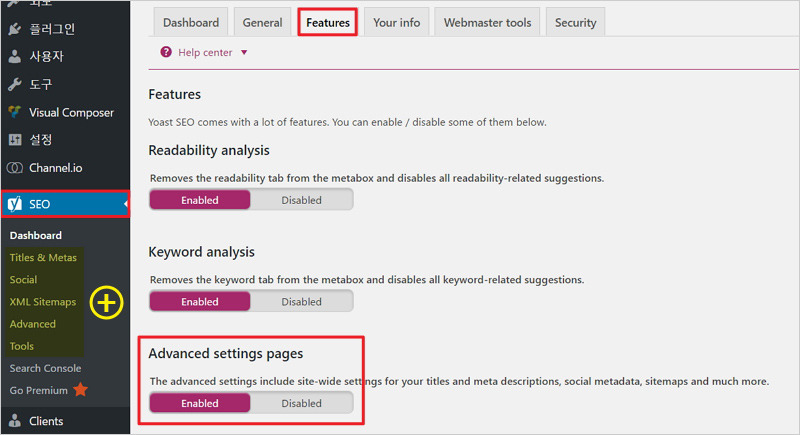800x435 pixels.
Task: Click the plugins plug icon in sidebar
Action: tap(15, 29)
